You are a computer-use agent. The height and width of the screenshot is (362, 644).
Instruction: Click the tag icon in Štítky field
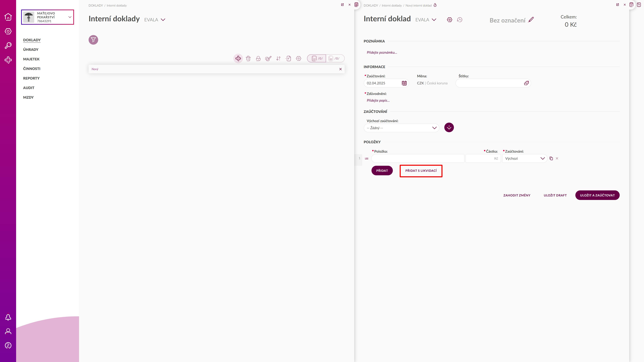pyautogui.click(x=527, y=83)
